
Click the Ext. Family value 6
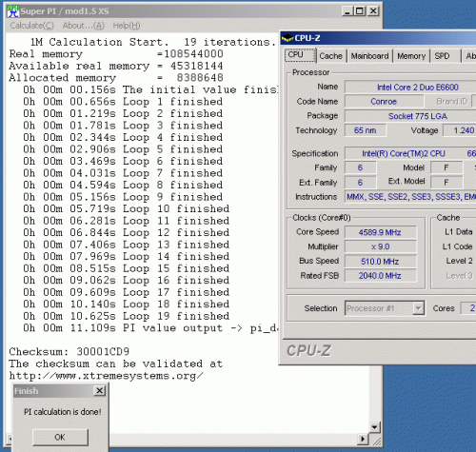(x=361, y=183)
